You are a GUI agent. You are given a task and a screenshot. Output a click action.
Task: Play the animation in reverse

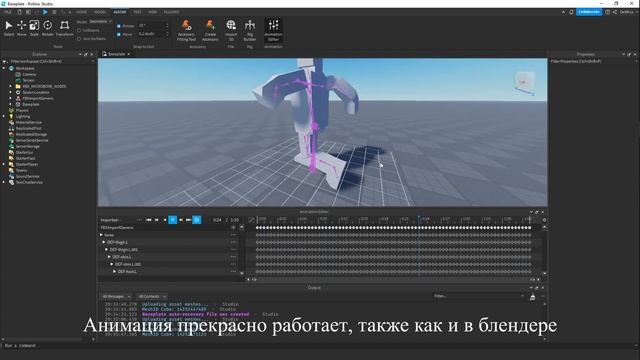tap(165, 220)
